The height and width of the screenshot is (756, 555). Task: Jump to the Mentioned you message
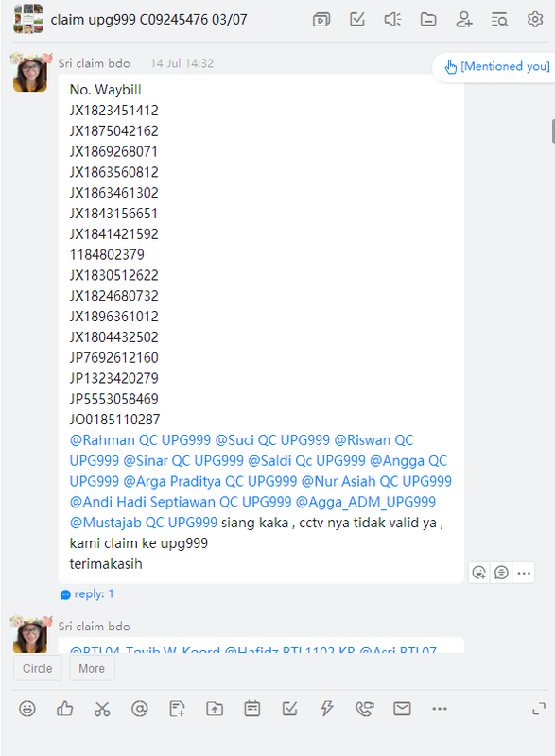496,66
